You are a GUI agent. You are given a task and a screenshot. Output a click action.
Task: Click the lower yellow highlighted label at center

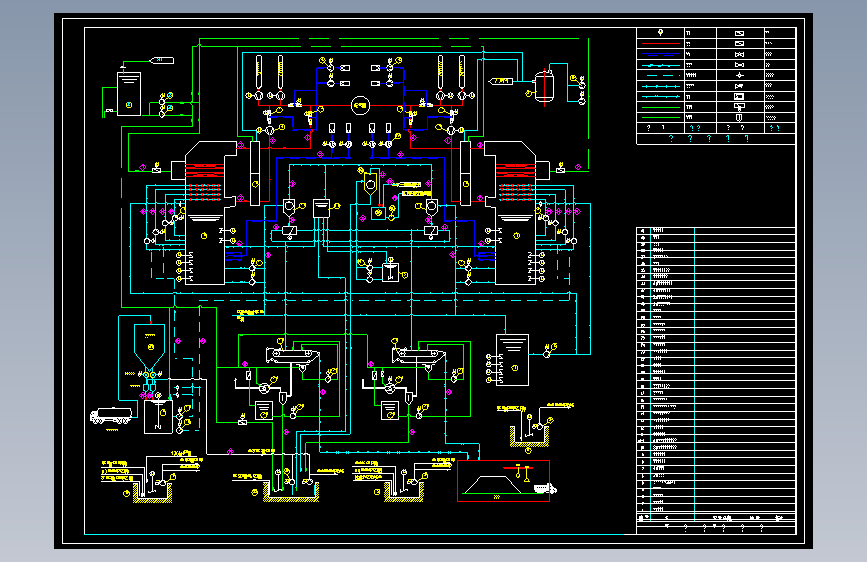(x=416, y=194)
